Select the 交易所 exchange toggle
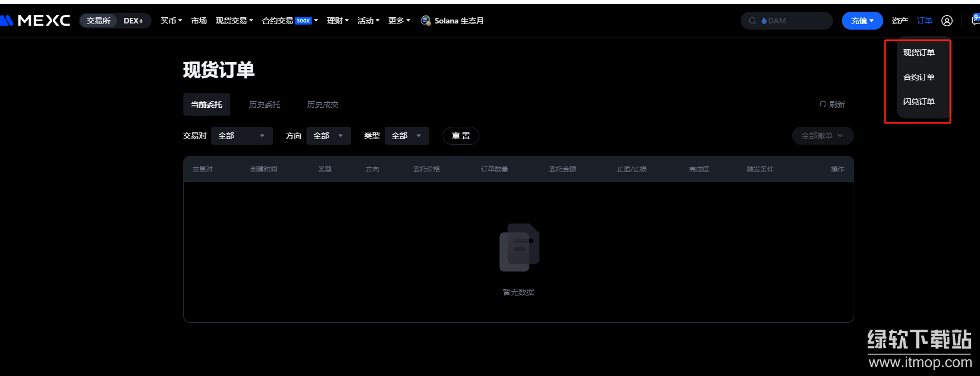Viewport: 980px width, 376px height. 98,21
